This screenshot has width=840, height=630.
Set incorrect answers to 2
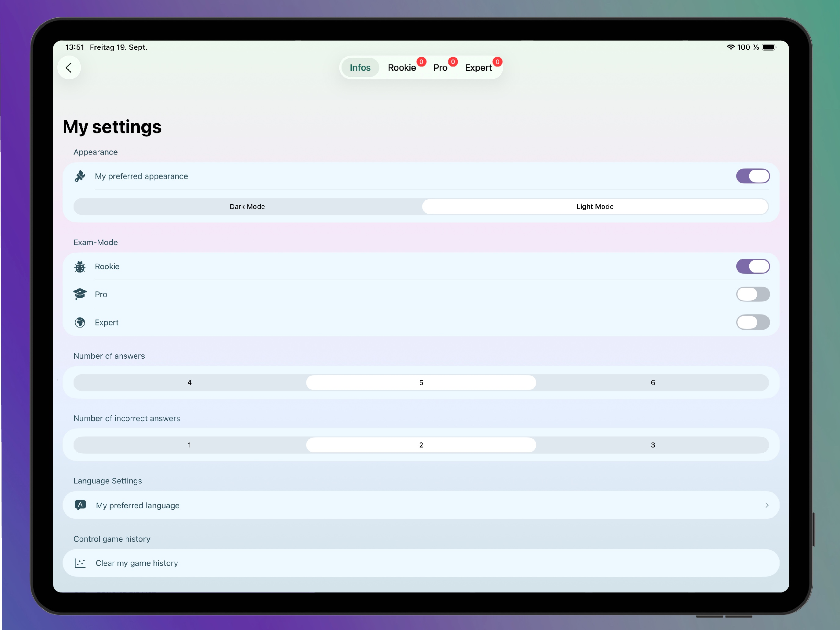click(x=421, y=445)
